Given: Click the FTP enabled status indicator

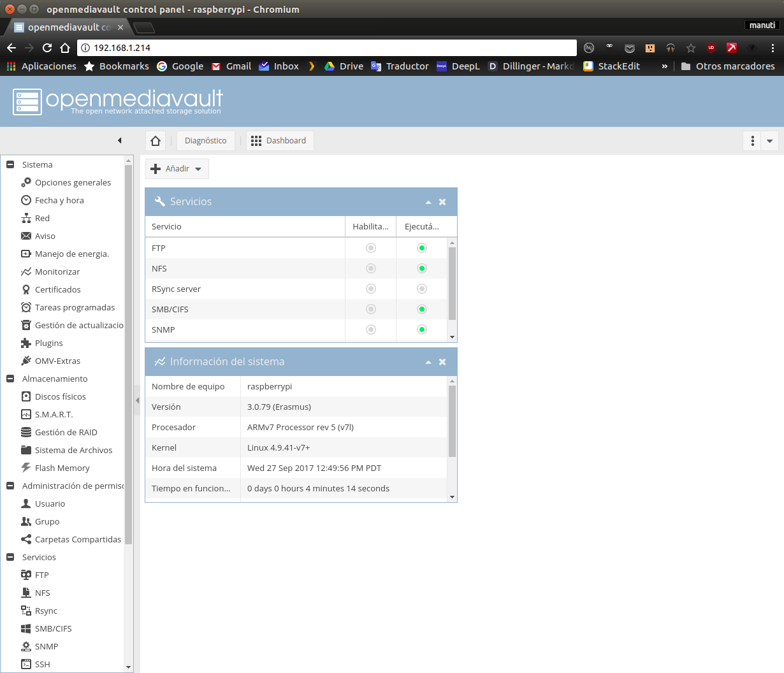Looking at the screenshot, I should 371,248.
